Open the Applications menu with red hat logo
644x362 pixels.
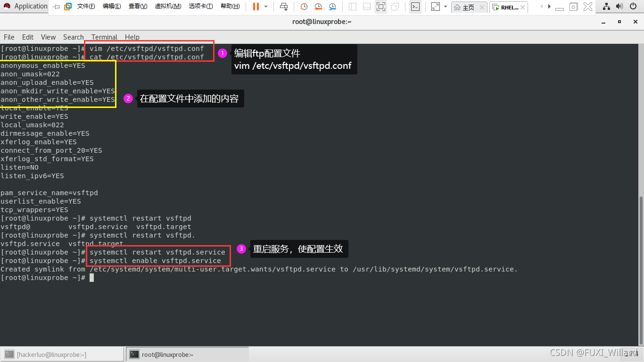25,6
